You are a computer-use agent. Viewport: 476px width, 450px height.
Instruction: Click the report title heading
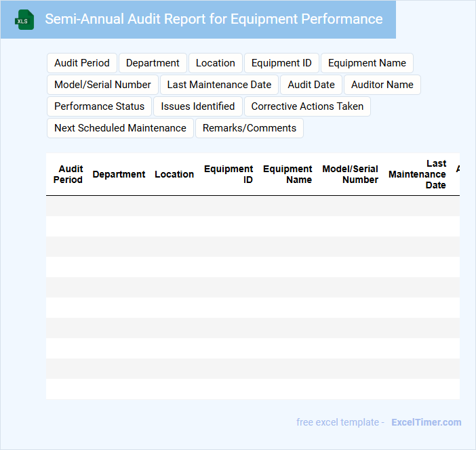(x=214, y=19)
